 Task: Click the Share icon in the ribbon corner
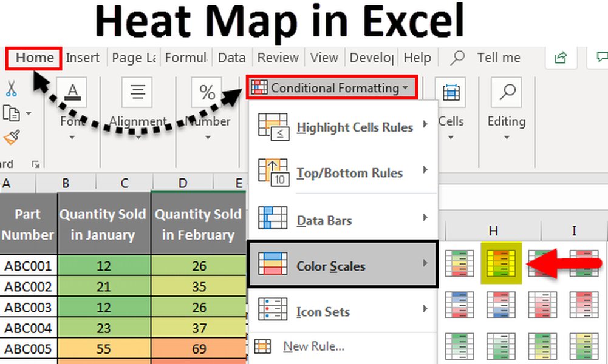coord(561,57)
